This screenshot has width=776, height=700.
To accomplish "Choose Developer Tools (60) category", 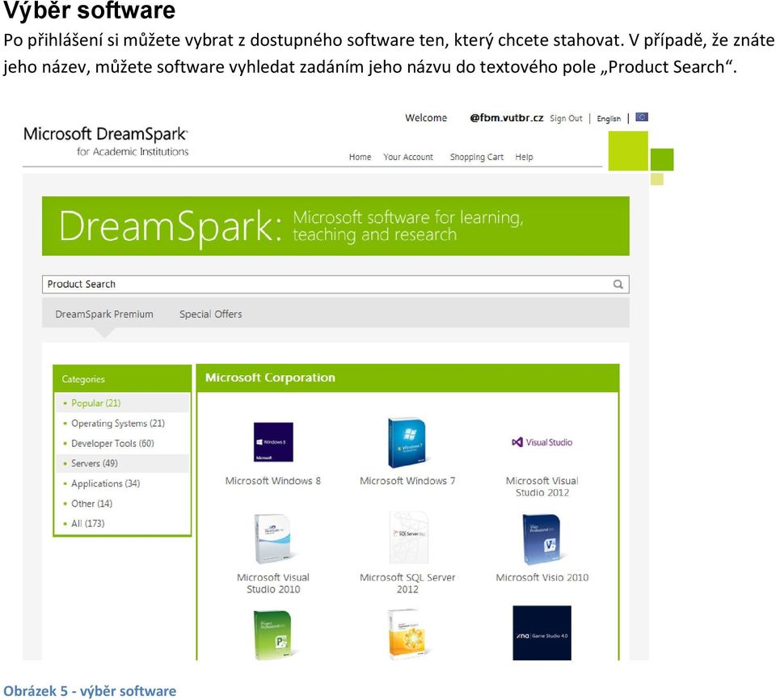I will coord(112,443).
